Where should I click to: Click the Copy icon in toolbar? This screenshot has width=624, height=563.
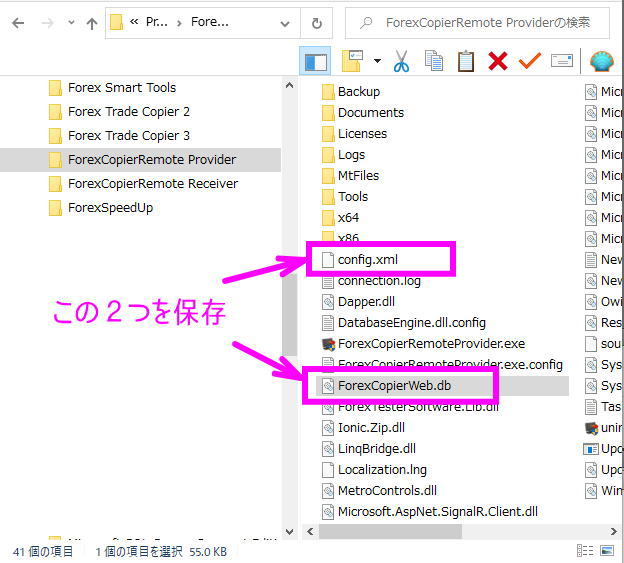coord(433,62)
